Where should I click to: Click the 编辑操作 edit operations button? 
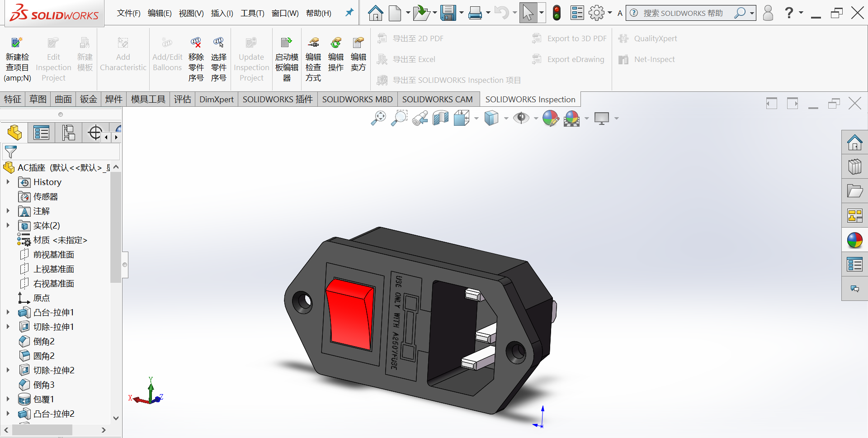click(x=336, y=55)
